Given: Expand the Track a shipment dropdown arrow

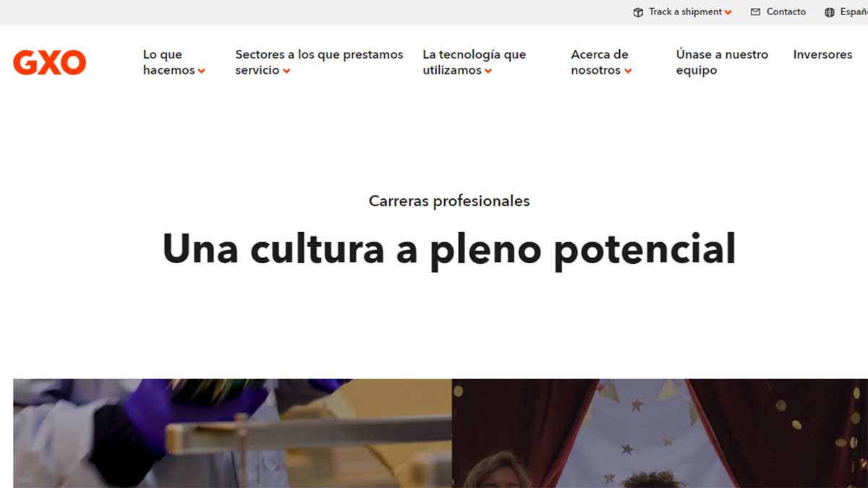Looking at the screenshot, I should point(728,12).
